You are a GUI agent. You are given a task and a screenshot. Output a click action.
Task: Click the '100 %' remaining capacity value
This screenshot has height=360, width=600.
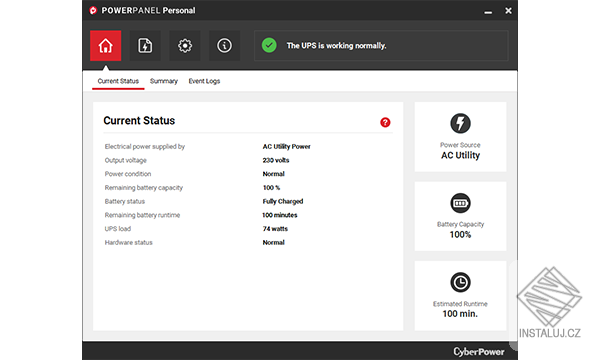(x=271, y=188)
